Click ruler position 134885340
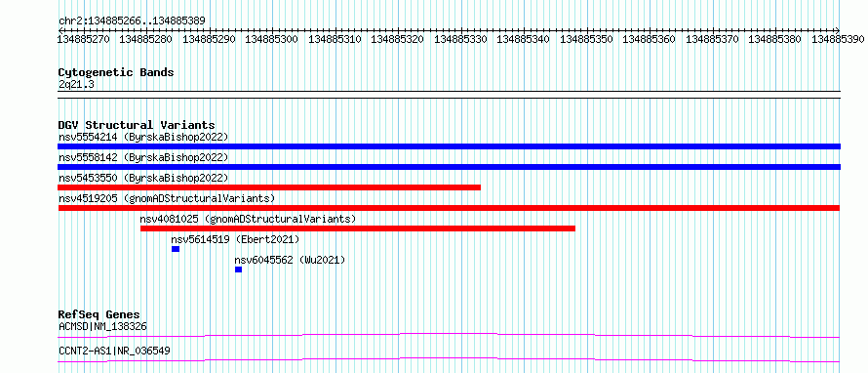Image resolution: width=868 pixels, height=373 pixels. pos(524,39)
